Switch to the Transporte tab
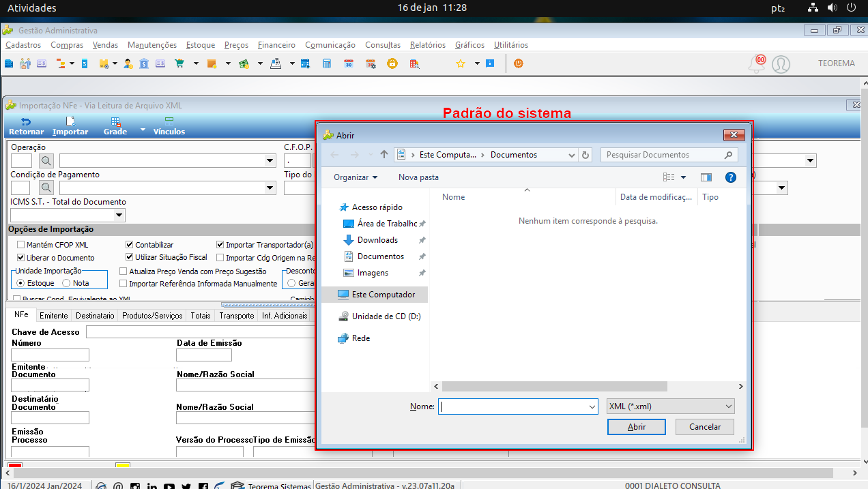The height and width of the screenshot is (489, 868). click(x=237, y=316)
